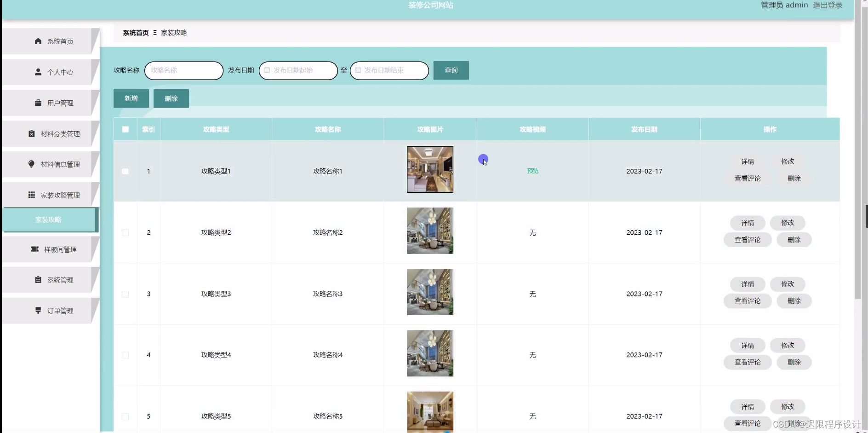Click the monitor icon beside 订单管理

point(38,310)
